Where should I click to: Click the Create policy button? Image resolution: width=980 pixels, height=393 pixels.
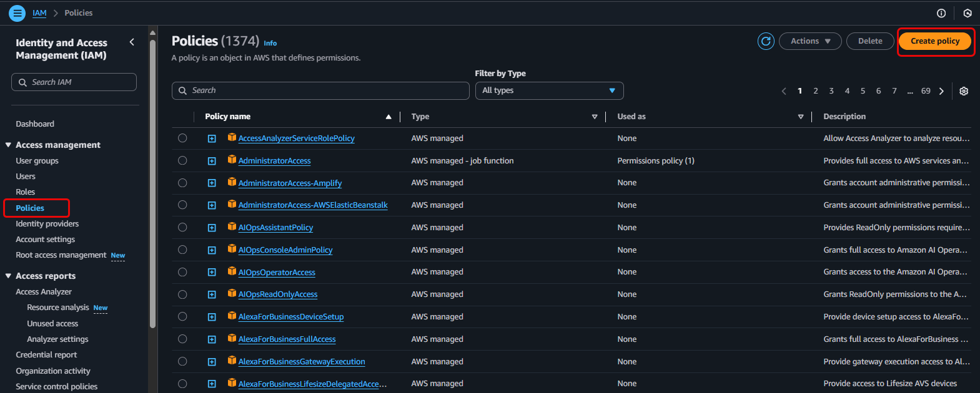[935, 41]
